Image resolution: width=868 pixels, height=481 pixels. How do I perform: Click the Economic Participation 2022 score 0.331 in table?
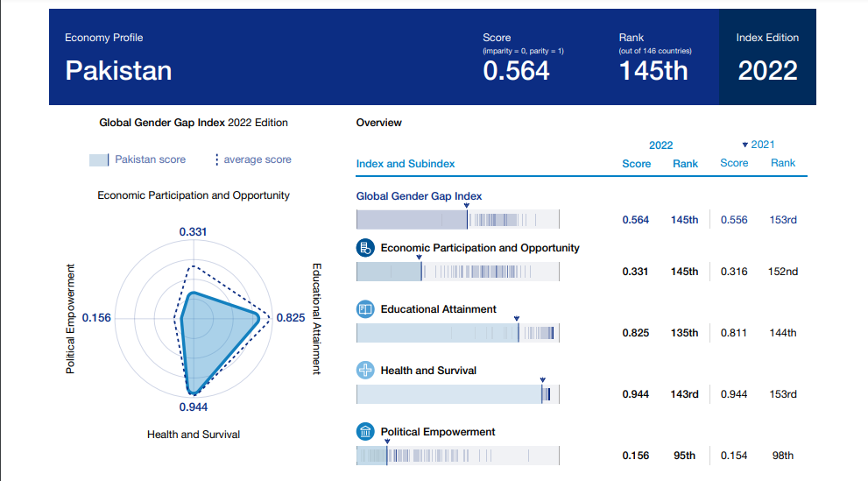(x=635, y=272)
